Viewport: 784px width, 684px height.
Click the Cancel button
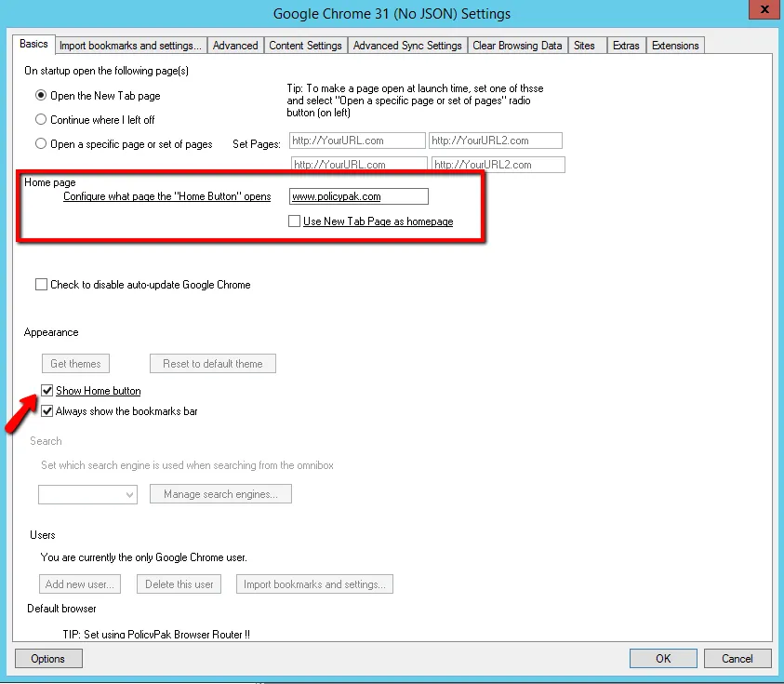(737, 659)
